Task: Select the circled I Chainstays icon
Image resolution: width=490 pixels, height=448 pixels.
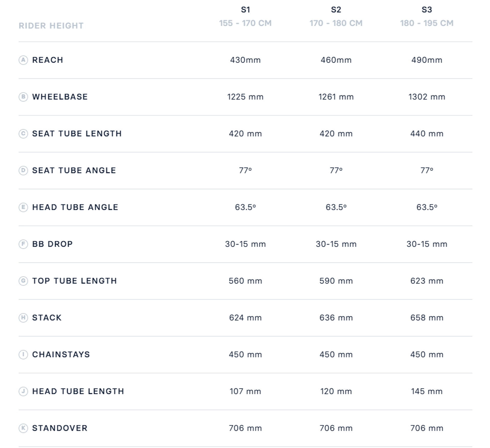Action: (x=23, y=354)
